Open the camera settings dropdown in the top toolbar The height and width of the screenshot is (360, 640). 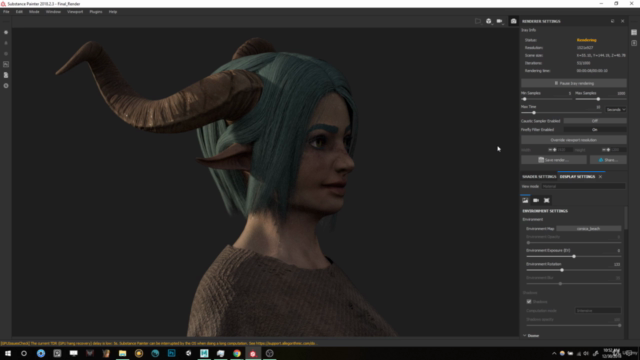pyautogui.click(x=500, y=21)
